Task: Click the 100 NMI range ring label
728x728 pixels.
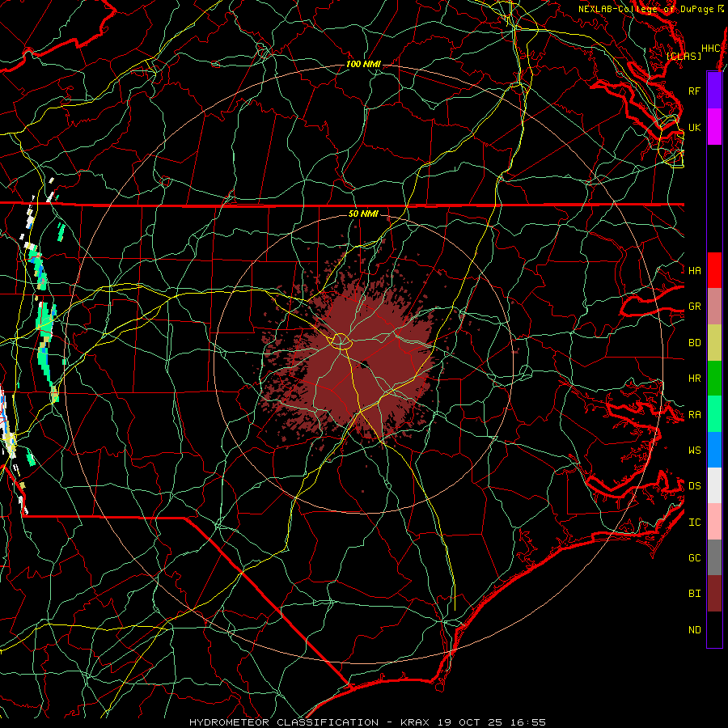Action: click(363, 64)
